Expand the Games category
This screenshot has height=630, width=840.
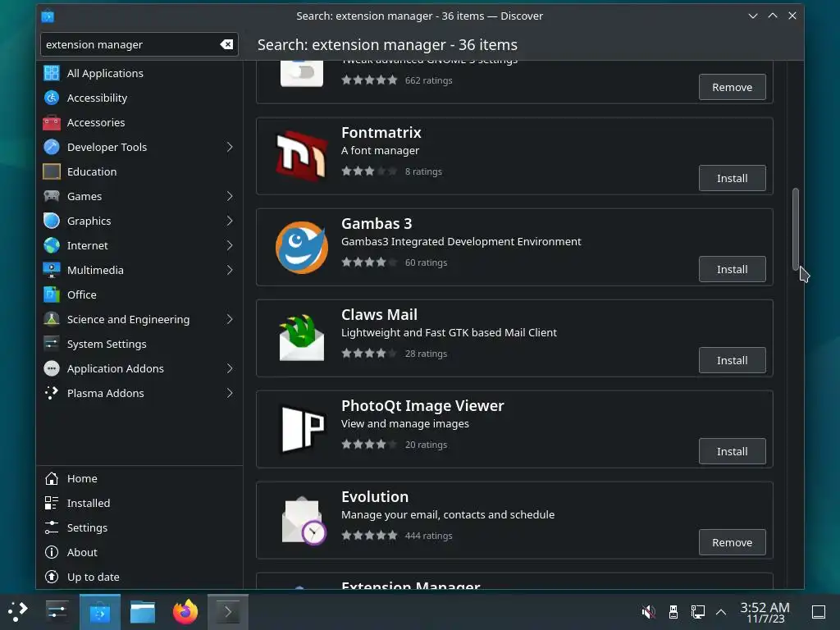click(x=230, y=196)
